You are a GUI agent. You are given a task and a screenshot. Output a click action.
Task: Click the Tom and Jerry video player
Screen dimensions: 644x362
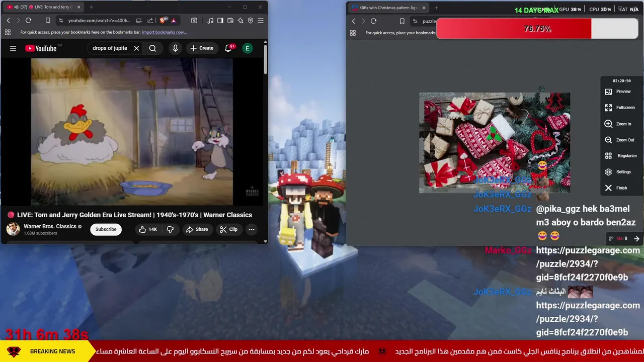tap(132, 132)
